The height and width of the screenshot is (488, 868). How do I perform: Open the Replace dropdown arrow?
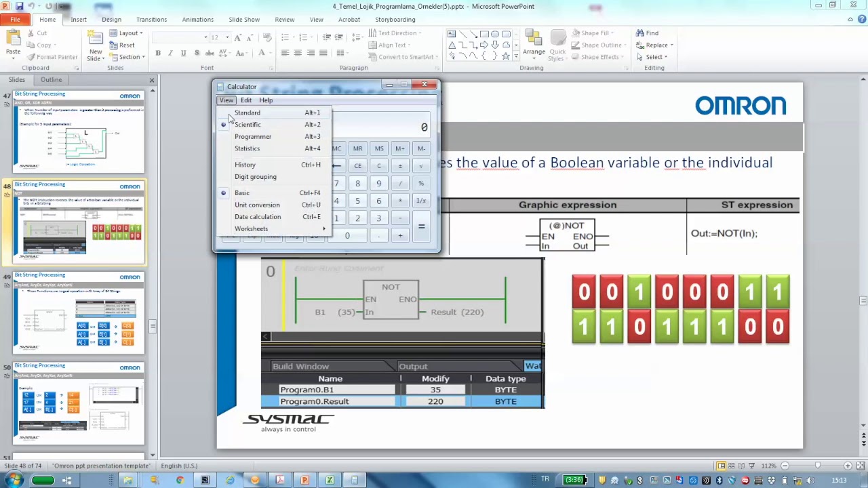click(x=672, y=45)
